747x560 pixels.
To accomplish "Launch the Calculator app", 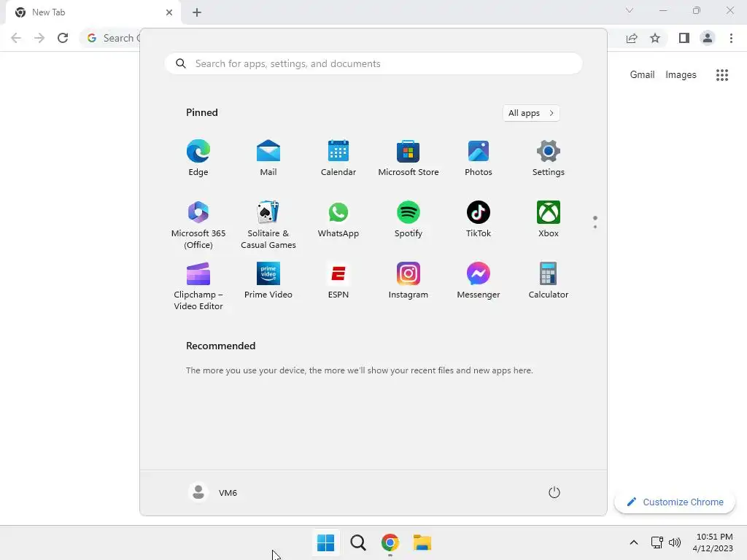I will [549, 281].
